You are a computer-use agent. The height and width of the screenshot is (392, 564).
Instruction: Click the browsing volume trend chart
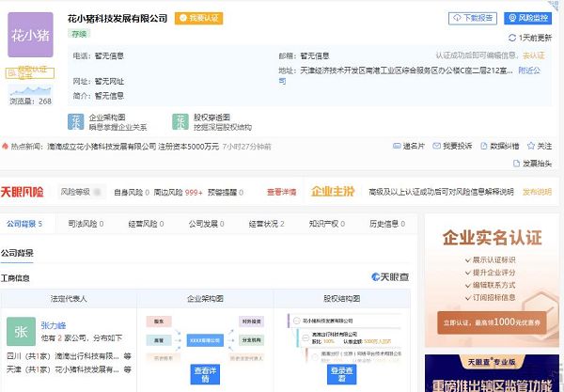point(30,90)
